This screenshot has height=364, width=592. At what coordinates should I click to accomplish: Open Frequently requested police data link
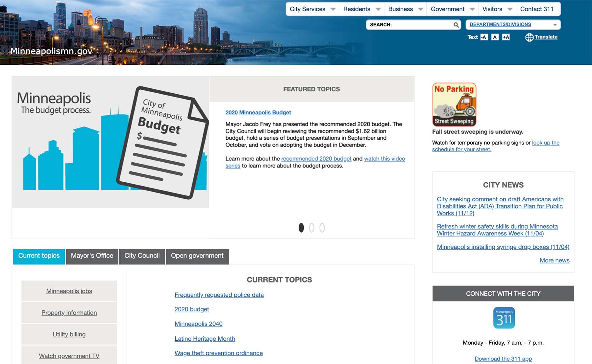(x=219, y=295)
